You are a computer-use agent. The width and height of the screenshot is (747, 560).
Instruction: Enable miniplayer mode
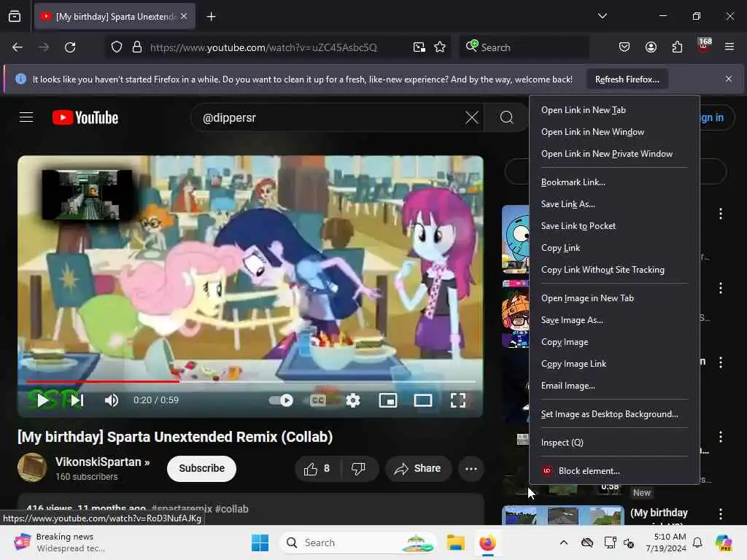coord(388,400)
